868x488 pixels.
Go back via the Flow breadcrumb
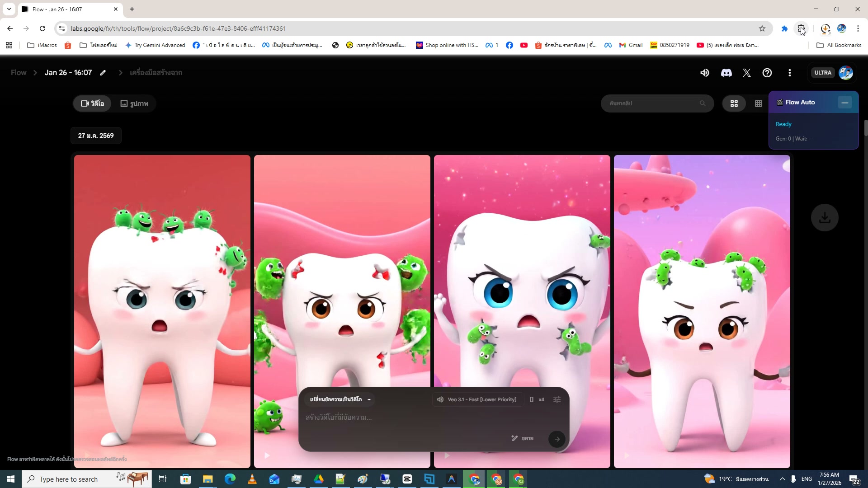(x=18, y=72)
